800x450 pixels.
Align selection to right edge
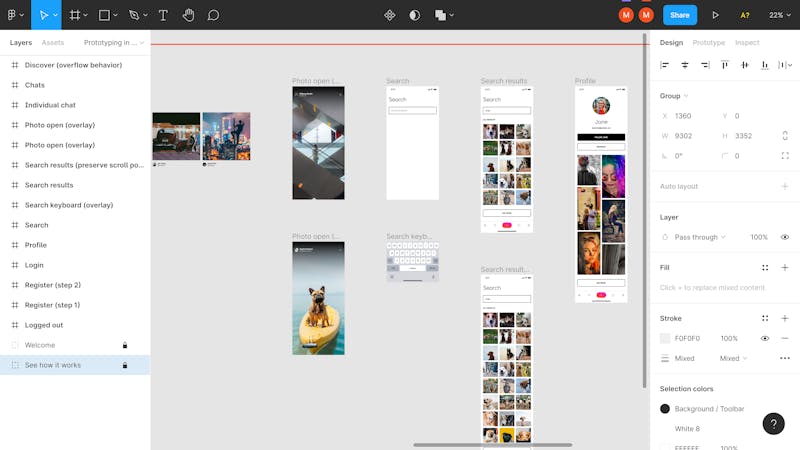point(705,65)
